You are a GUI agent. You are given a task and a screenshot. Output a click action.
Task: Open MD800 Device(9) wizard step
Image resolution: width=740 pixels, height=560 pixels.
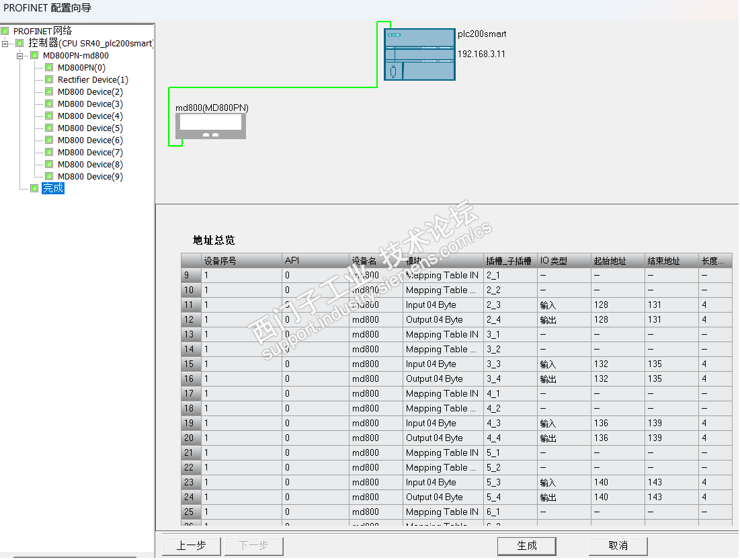[x=90, y=177]
